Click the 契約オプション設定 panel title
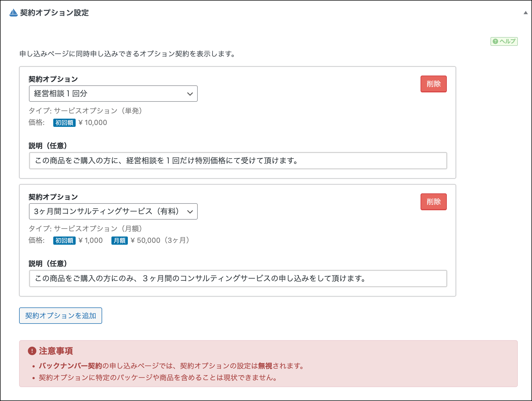532x401 pixels. click(54, 13)
